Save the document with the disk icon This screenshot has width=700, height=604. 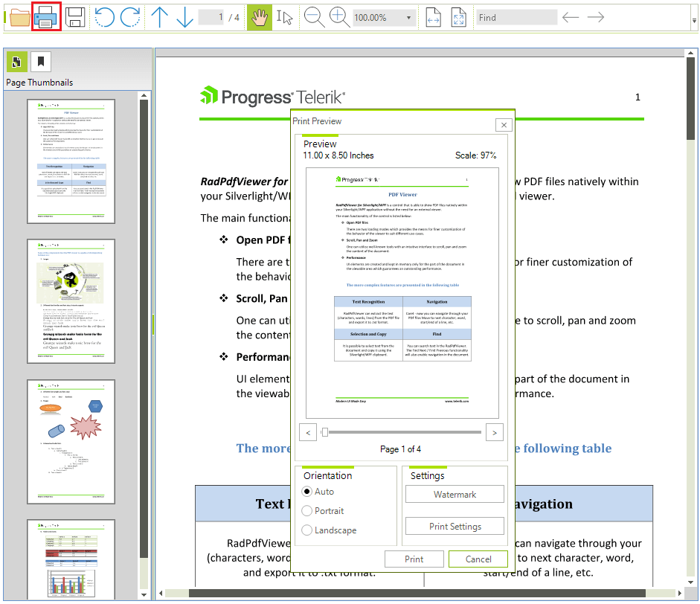(74, 17)
